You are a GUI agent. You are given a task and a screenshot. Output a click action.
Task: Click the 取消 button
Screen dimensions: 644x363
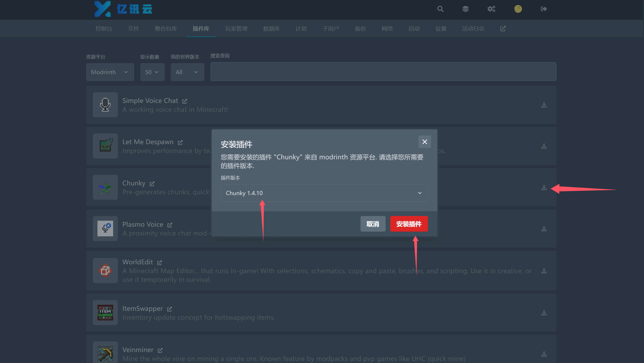click(x=373, y=224)
